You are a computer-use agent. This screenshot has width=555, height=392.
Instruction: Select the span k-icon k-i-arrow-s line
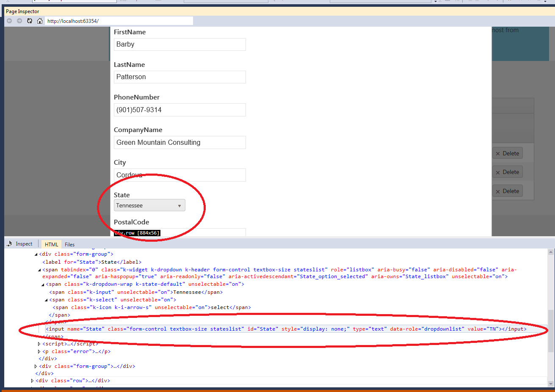pos(152,307)
